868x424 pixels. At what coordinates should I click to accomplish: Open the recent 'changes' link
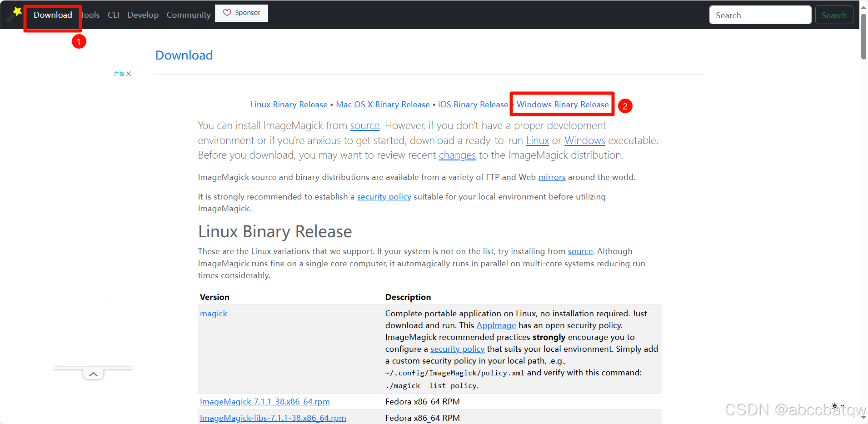click(457, 155)
